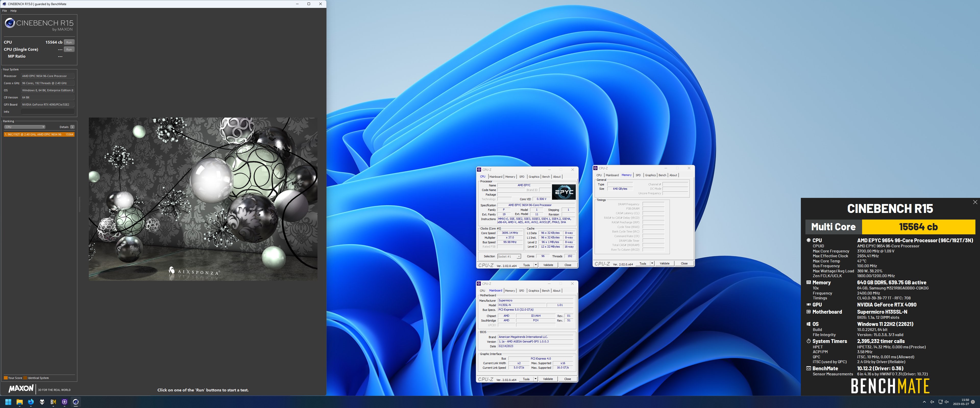
Task: Open the BenchMate BM taskbar icon
Action: (53, 402)
